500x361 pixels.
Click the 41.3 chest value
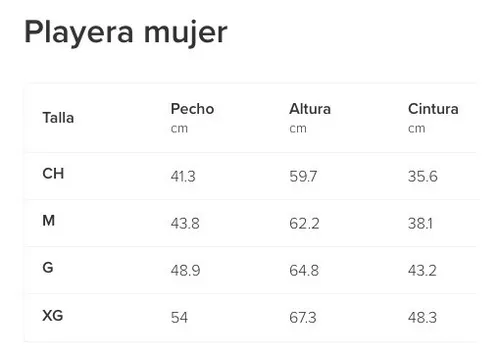coord(183,176)
